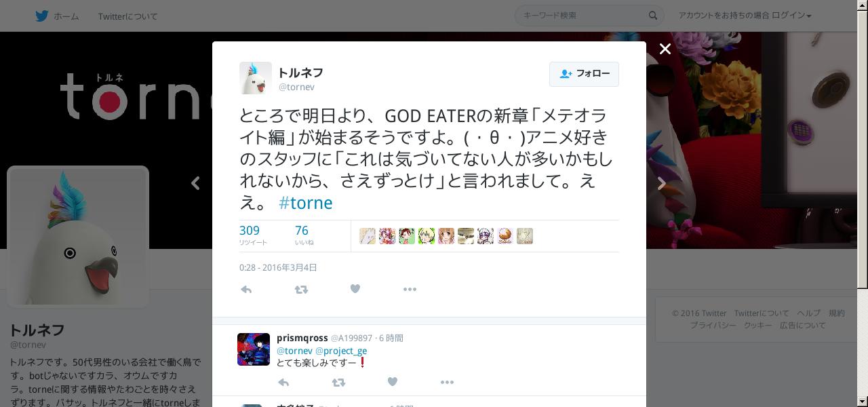
Task: Reply to the main tweet
Action: (246, 289)
